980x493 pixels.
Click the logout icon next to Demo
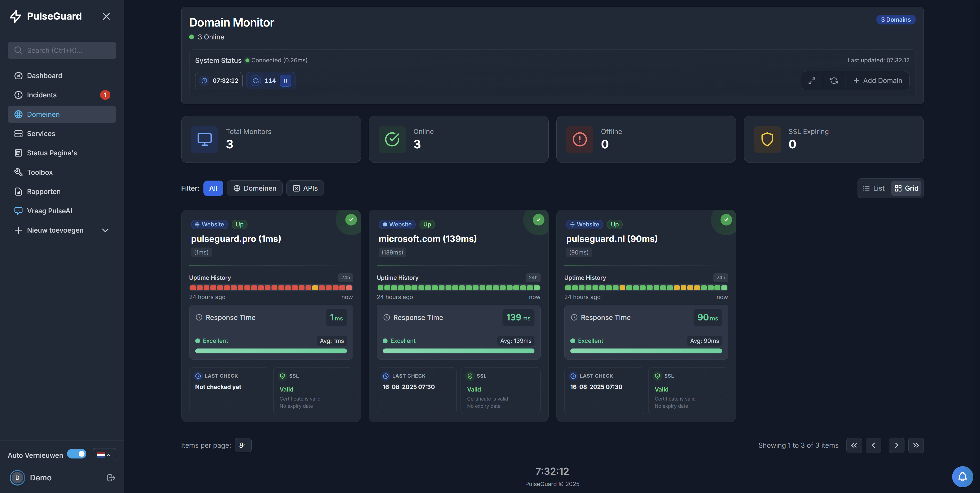[111, 478]
